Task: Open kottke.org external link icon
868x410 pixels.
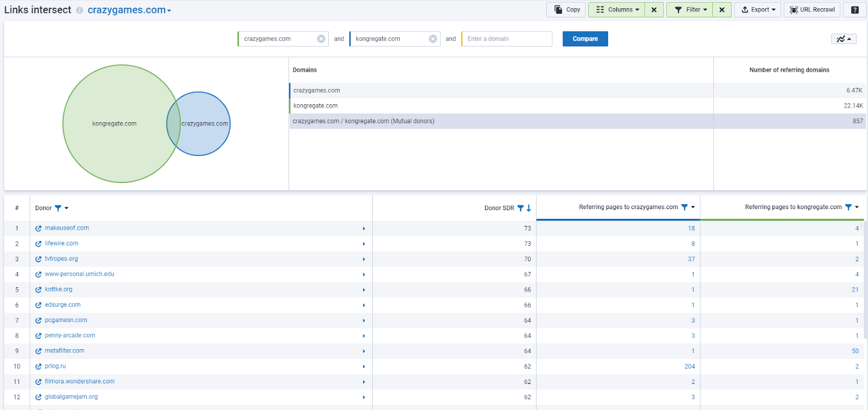Action: coord(39,290)
